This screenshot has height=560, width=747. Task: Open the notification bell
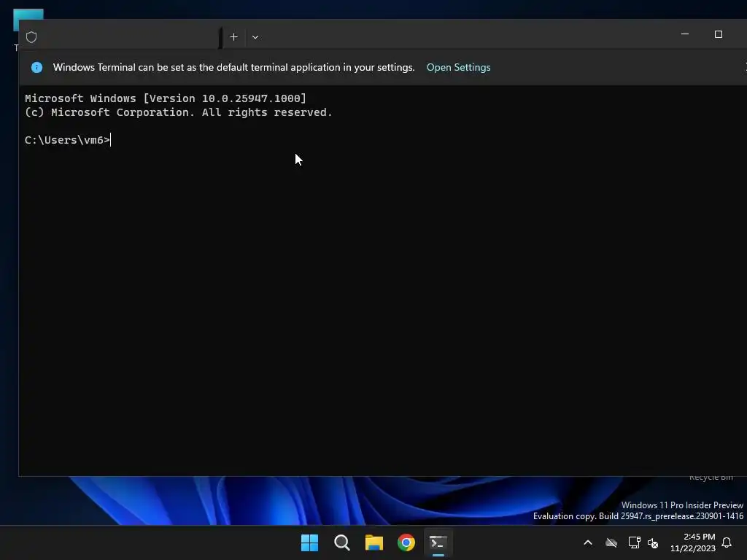point(727,542)
